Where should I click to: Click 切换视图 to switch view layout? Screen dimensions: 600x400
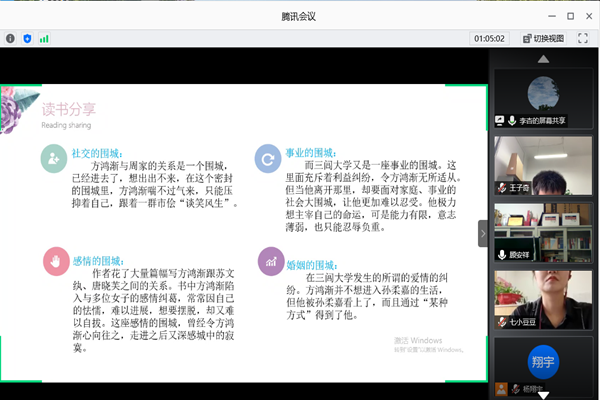[x=543, y=38]
